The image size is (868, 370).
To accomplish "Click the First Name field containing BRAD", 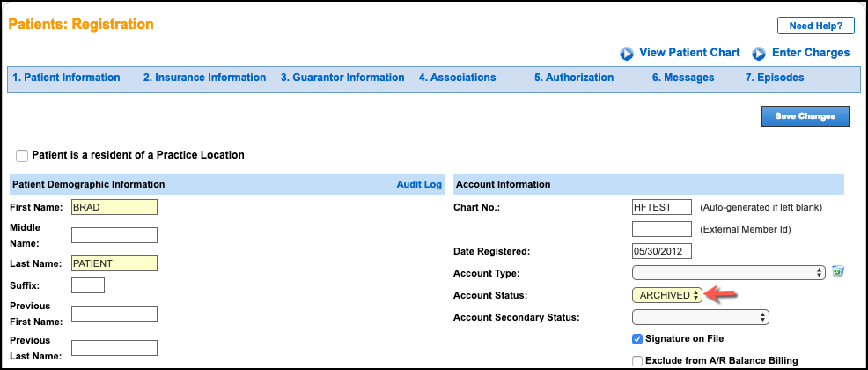I will (x=114, y=207).
